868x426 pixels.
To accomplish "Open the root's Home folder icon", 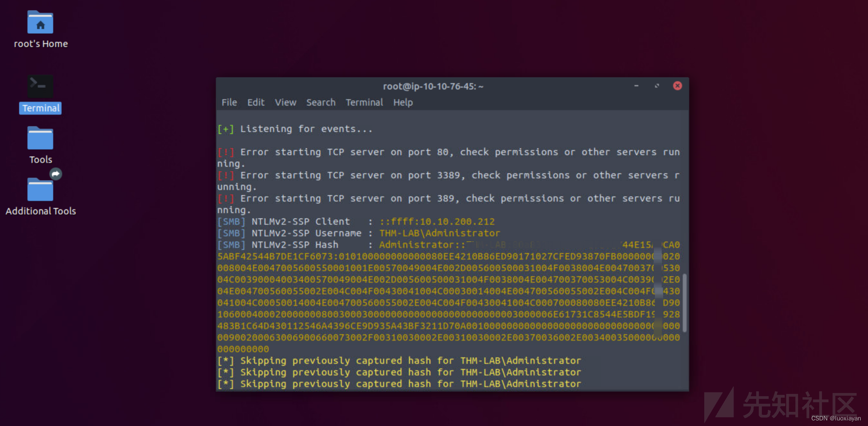I will click(x=40, y=22).
